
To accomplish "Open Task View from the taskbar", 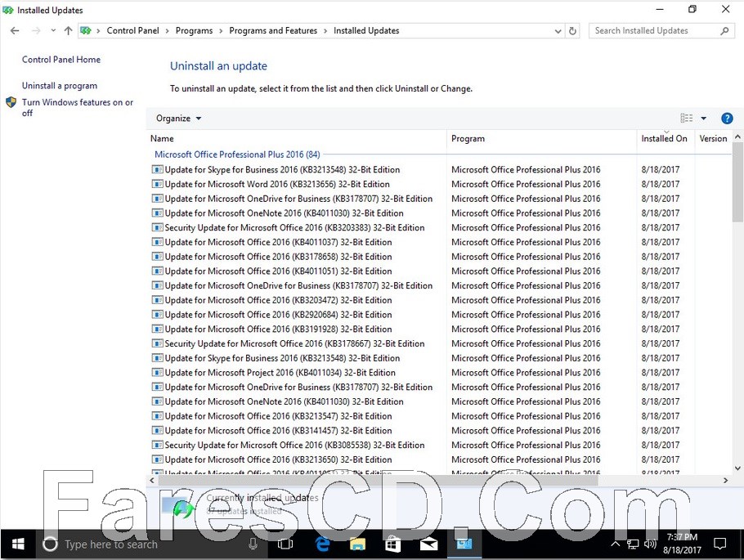I will pos(285,544).
